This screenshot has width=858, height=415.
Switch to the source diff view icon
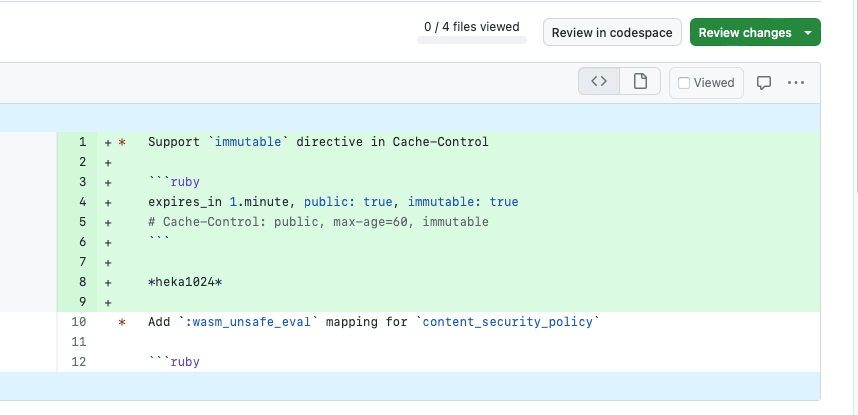coord(599,82)
